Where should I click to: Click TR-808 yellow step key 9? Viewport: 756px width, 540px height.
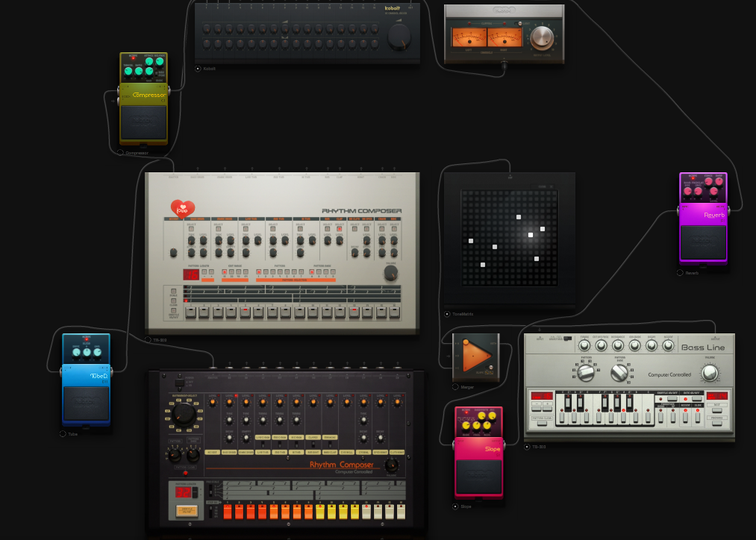point(320,512)
